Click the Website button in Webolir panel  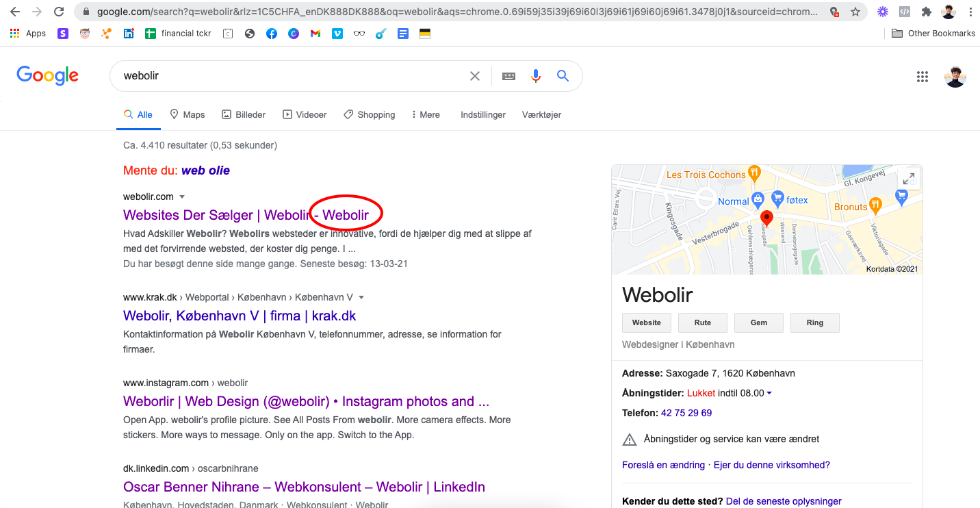coord(647,322)
